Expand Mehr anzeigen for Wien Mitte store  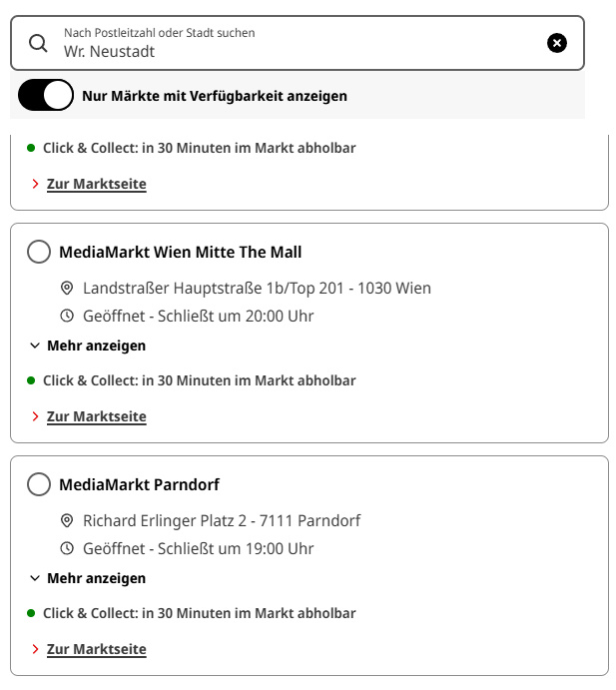point(88,345)
